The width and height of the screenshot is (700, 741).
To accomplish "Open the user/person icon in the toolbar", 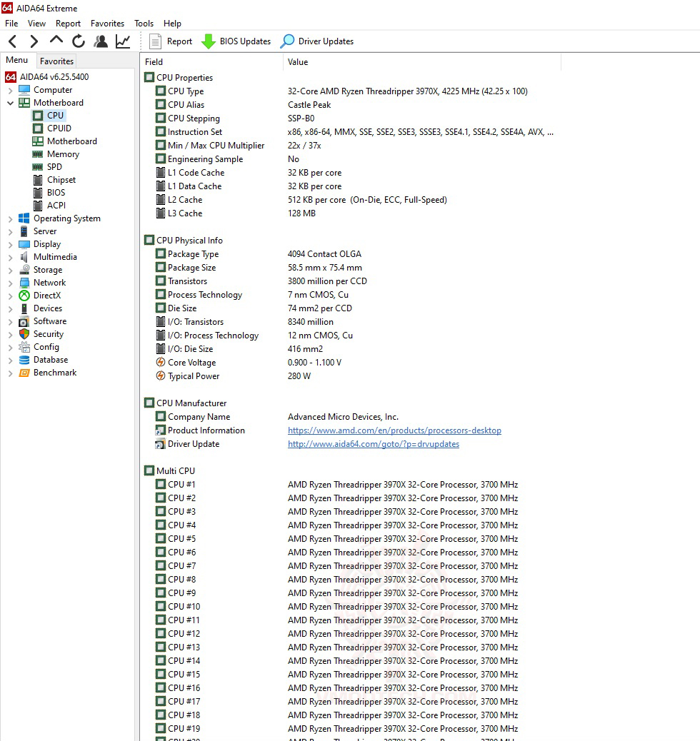I will (100, 41).
